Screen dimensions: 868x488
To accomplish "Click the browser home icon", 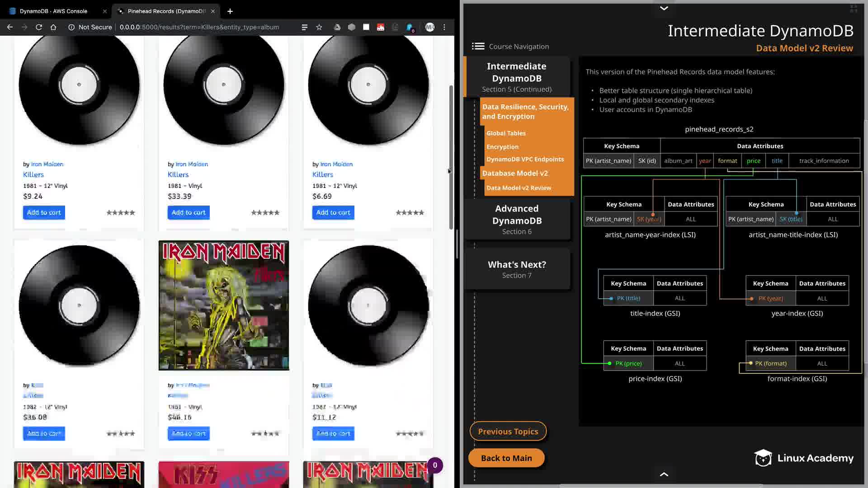I will [53, 27].
